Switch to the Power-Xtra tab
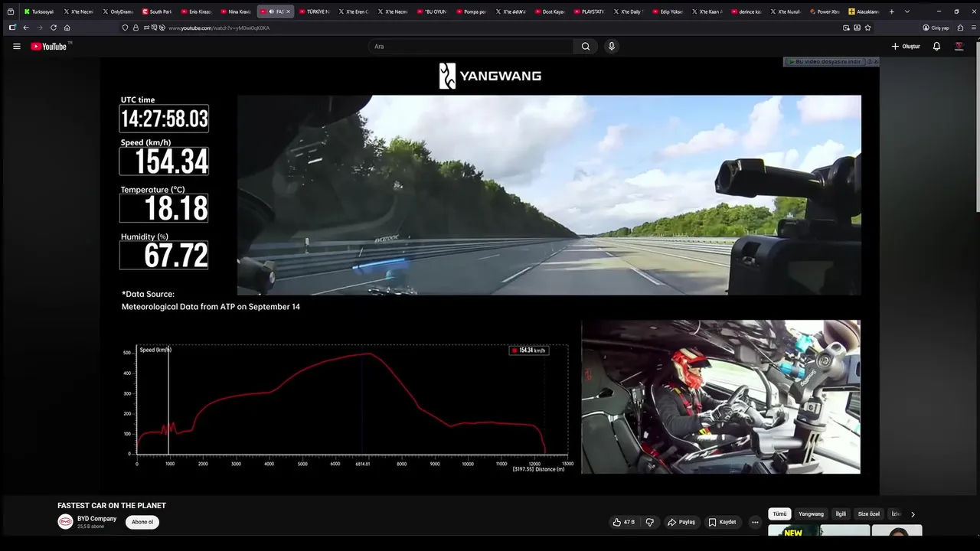Screen dimensions: 980x551 pyautogui.click(x=825, y=11)
